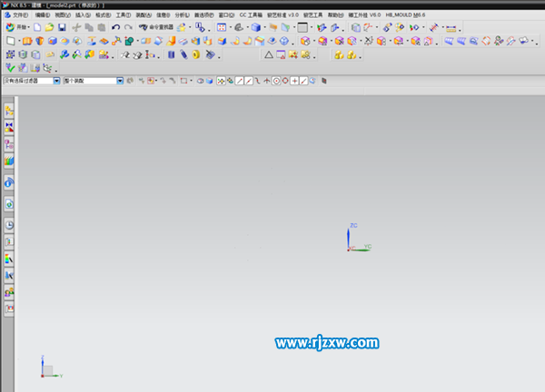Click the Fit view icon in toolbar
The height and width of the screenshot is (392, 545).
coord(221,27)
